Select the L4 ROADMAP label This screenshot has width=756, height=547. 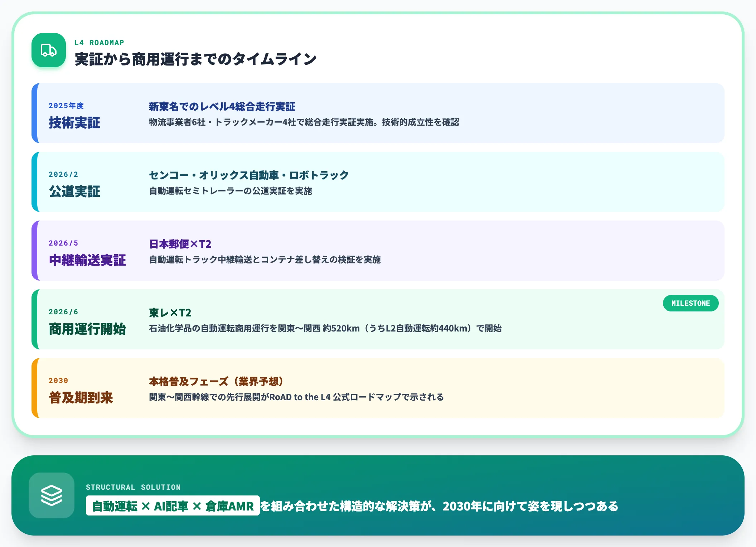99,43
